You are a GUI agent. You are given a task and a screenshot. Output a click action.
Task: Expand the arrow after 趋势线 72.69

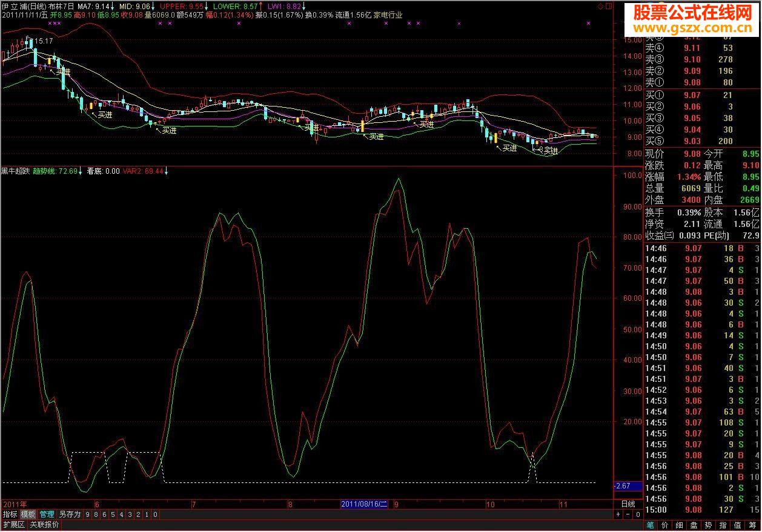point(82,171)
